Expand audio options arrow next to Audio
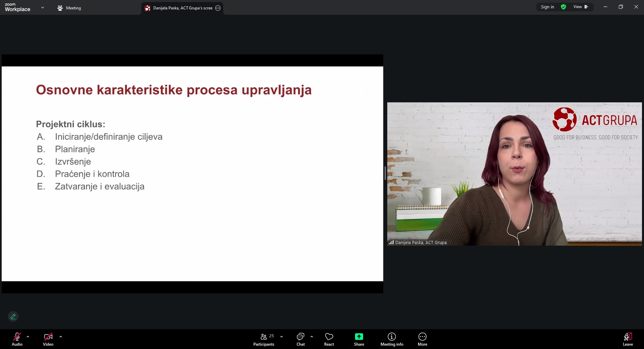 tap(28, 337)
